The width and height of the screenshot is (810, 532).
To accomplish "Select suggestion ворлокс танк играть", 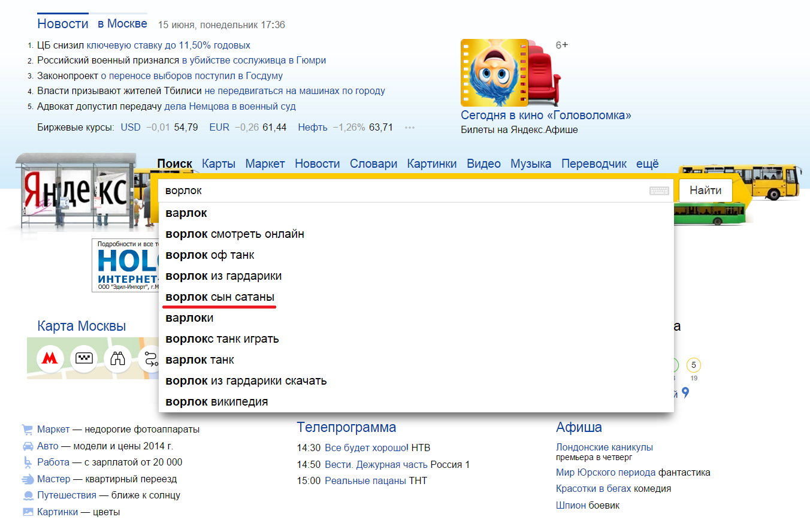I will click(416, 338).
